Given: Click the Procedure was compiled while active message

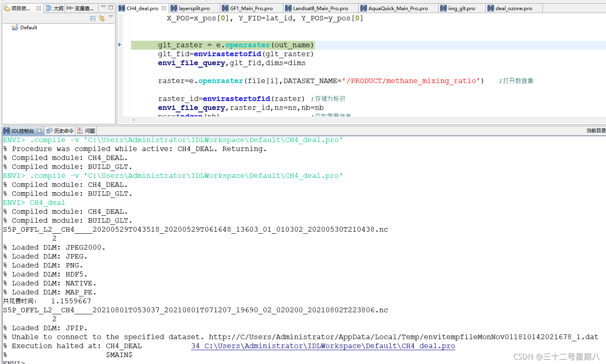Looking at the screenshot, I should coord(135,149).
